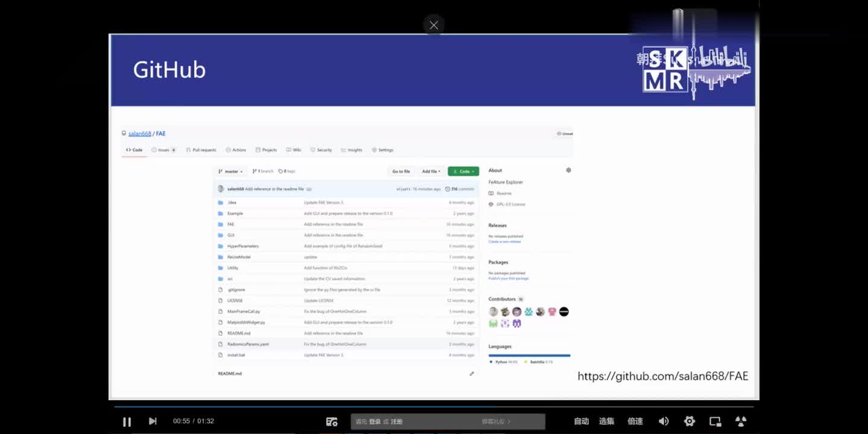868x434 pixels.
Task: Open the README.md file in list
Action: 239,333
